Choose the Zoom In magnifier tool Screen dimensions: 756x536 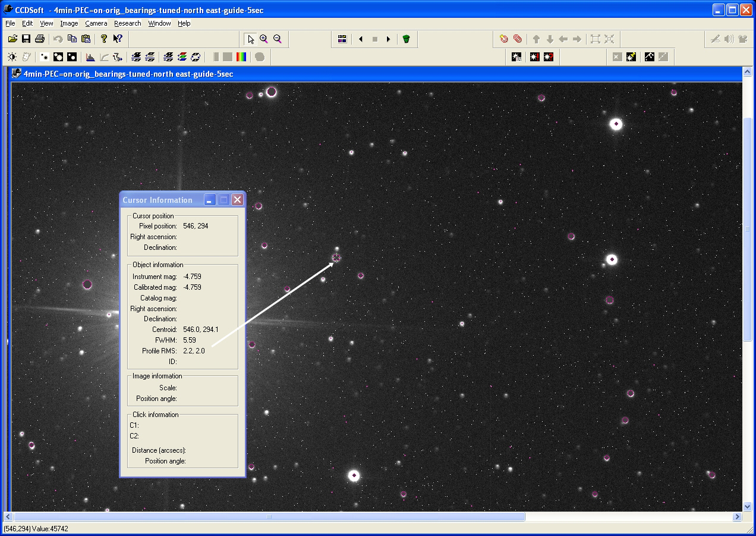[264, 39]
